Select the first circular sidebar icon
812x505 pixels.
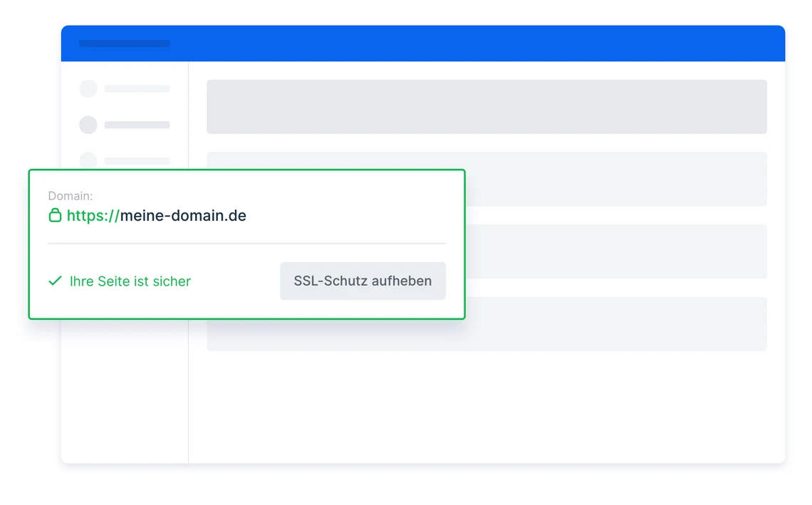tap(88, 89)
